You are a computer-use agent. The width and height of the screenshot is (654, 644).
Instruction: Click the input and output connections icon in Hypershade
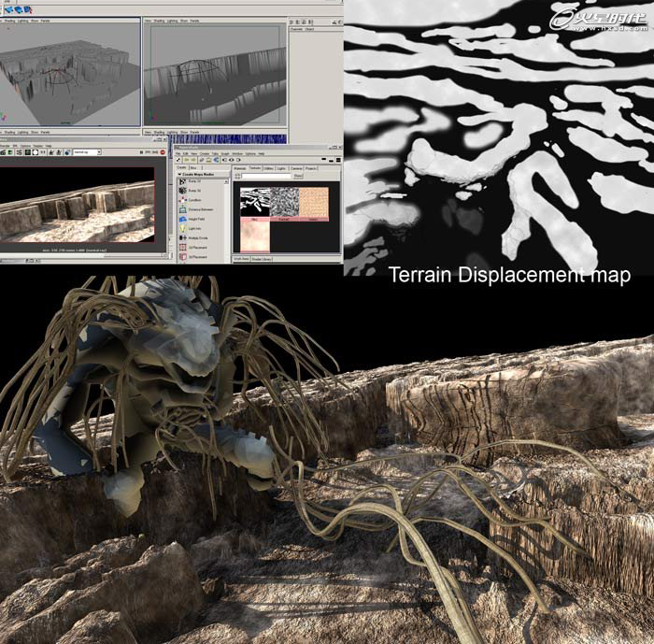pos(232,160)
